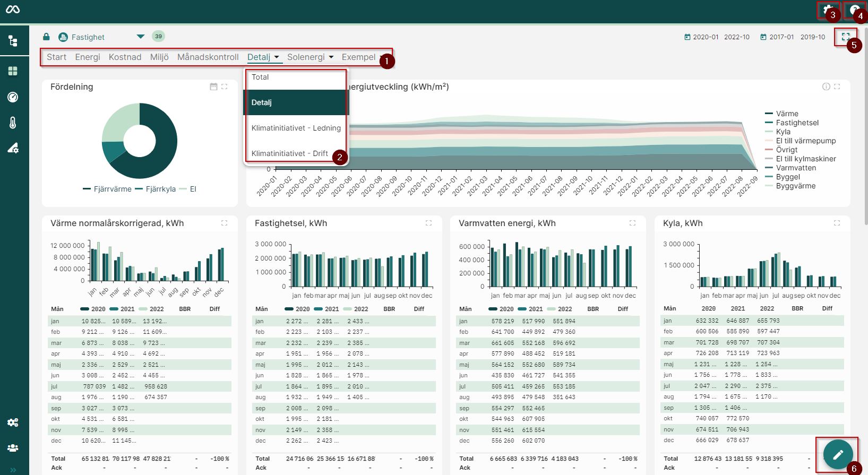868x475 pixels.
Task: Select jan row value 578 219
Action: click(503, 321)
